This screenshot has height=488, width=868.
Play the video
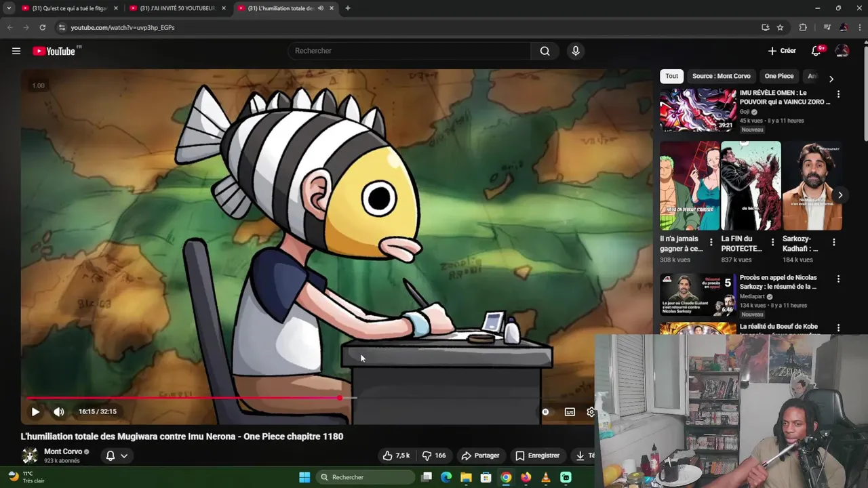click(x=35, y=411)
